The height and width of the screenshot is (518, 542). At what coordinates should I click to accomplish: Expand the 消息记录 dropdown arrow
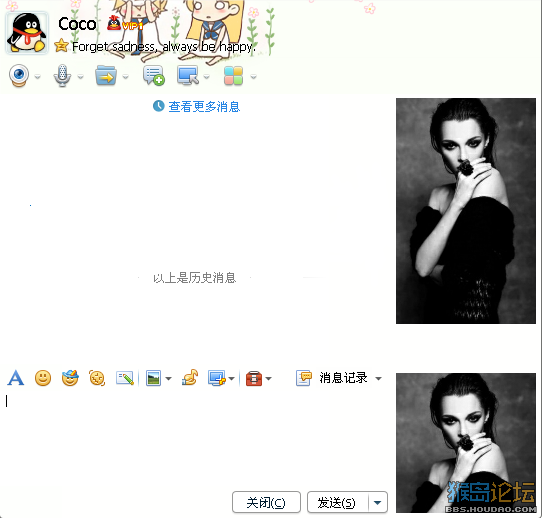(379, 379)
